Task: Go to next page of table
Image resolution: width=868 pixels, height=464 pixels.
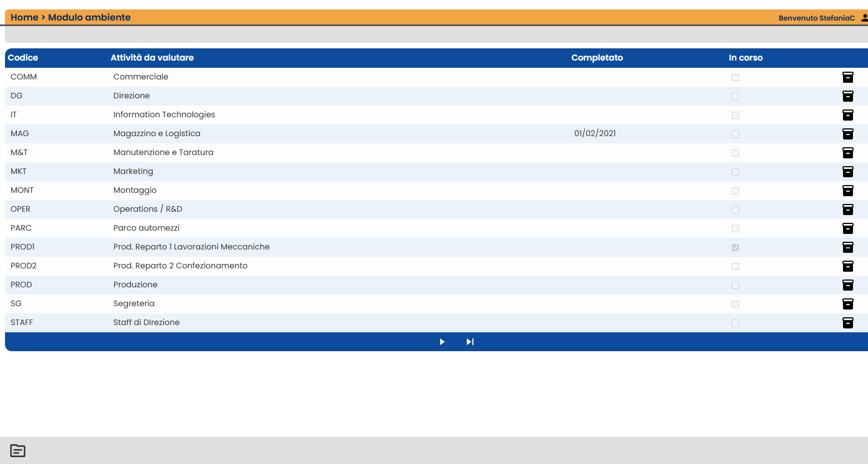Action: coord(442,342)
